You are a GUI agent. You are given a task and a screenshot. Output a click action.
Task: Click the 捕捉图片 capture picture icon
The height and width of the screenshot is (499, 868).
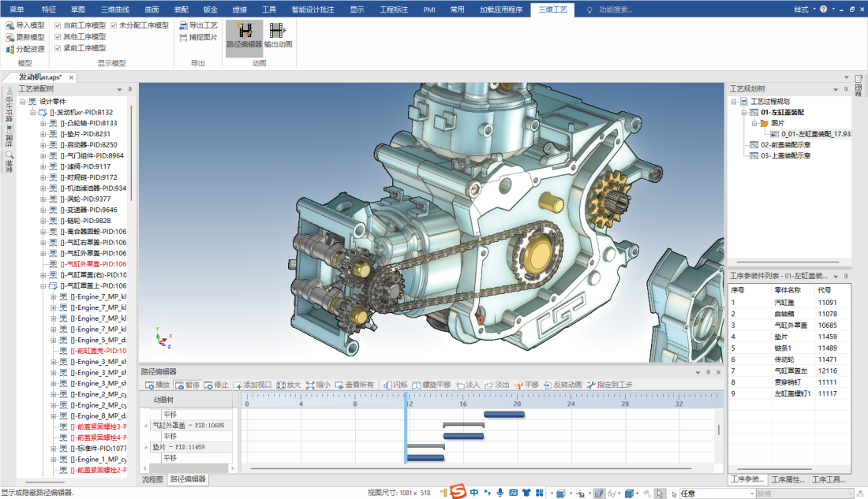[183, 37]
